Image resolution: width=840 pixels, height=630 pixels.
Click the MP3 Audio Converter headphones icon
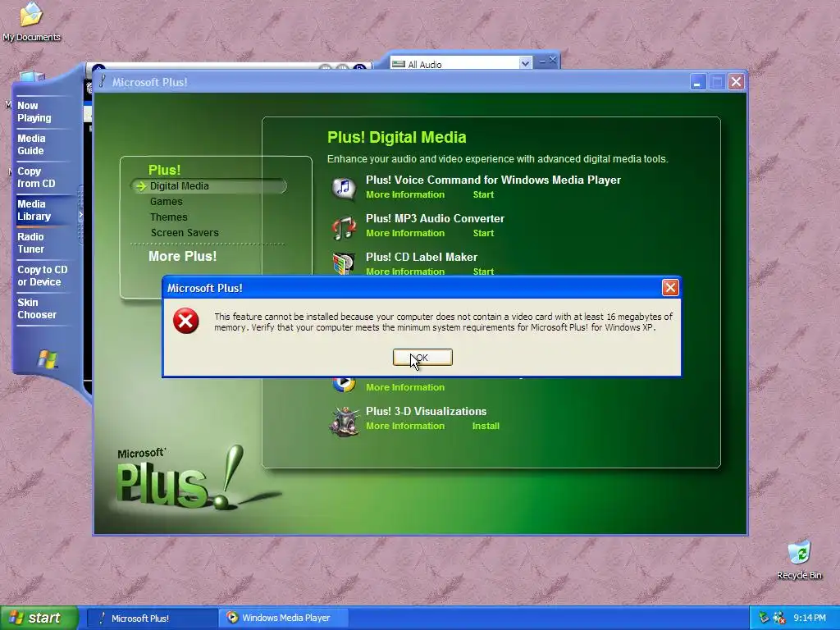(344, 226)
